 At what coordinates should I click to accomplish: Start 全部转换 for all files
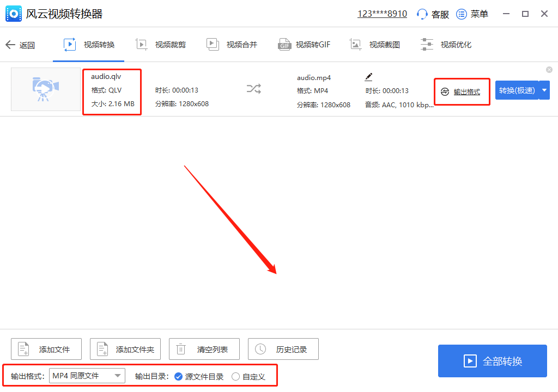[492, 361]
